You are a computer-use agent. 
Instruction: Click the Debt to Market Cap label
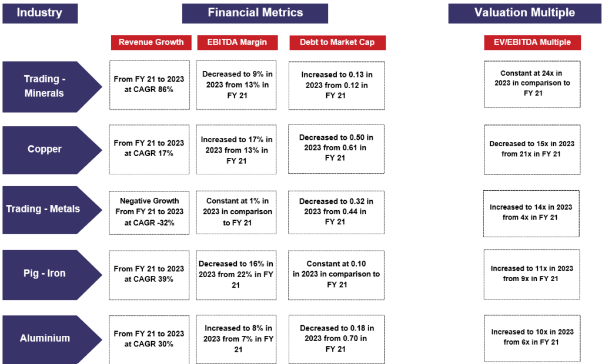(337, 42)
